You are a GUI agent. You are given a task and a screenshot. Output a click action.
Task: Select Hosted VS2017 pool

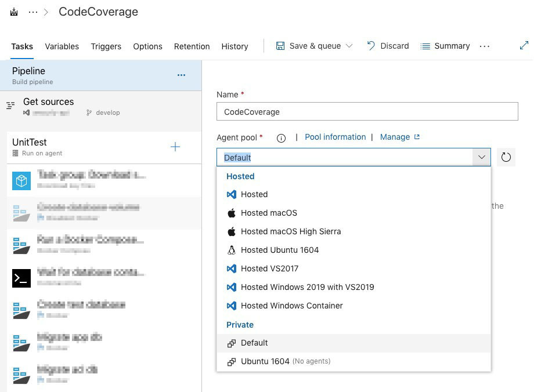[x=354, y=268]
